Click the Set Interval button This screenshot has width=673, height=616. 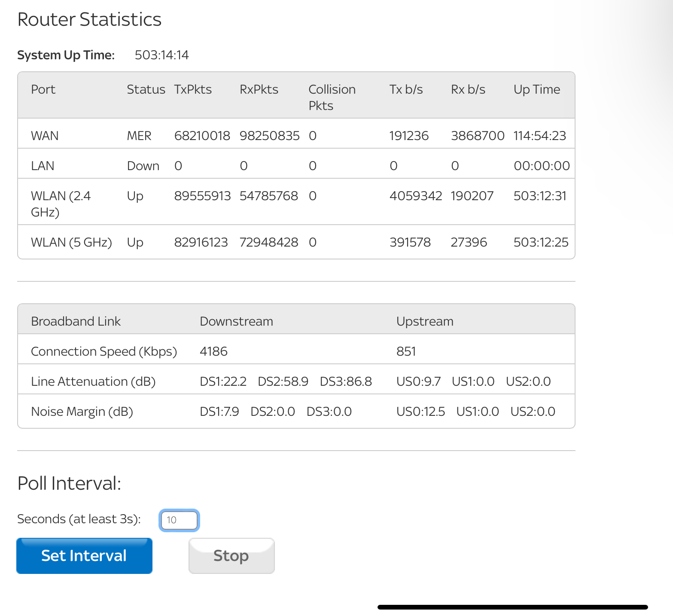[x=84, y=555]
